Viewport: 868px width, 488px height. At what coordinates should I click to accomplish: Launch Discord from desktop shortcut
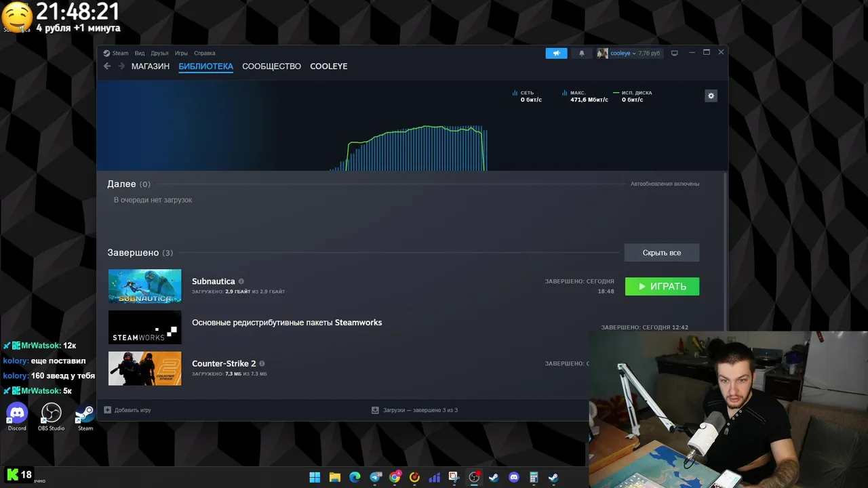(17, 416)
